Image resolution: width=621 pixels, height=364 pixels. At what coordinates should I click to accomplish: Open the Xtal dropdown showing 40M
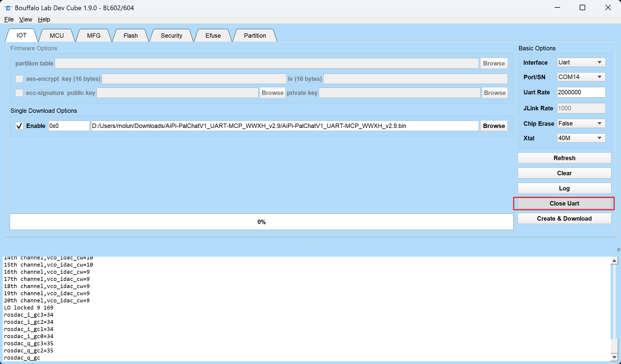(581, 138)
